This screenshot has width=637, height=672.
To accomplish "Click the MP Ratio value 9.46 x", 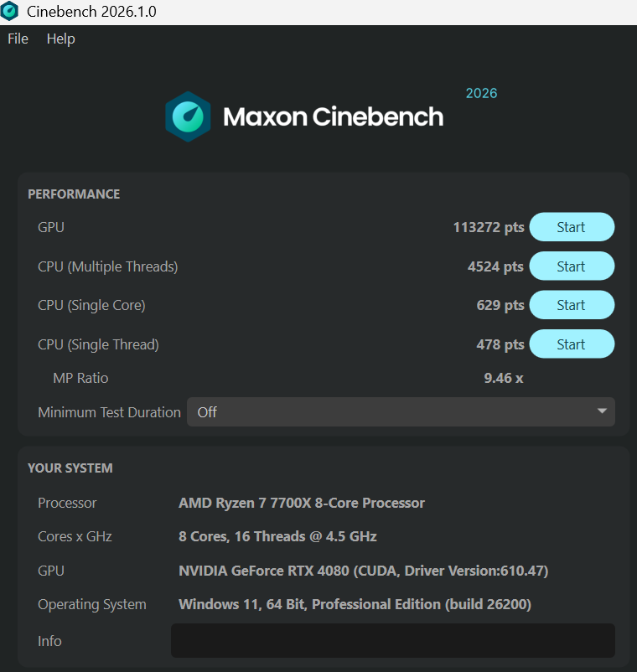I will [x=504, y=378].
